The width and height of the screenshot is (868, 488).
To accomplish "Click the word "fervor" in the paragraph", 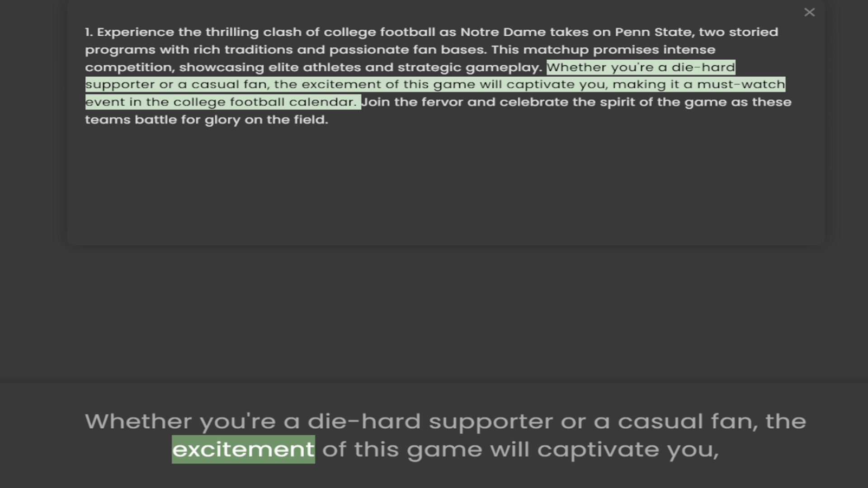I will pyautogui.click(x=442, y=102).
